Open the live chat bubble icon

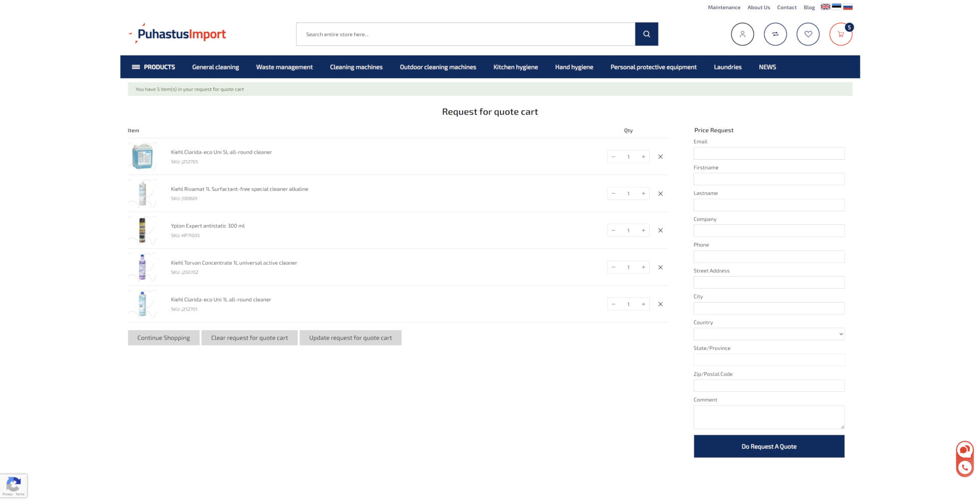pyautogui.click(x=964, y=450)
